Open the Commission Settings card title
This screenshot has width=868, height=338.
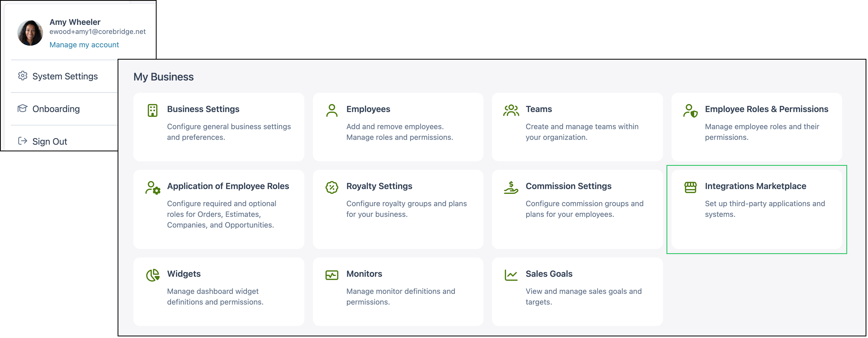coord(568,186)
